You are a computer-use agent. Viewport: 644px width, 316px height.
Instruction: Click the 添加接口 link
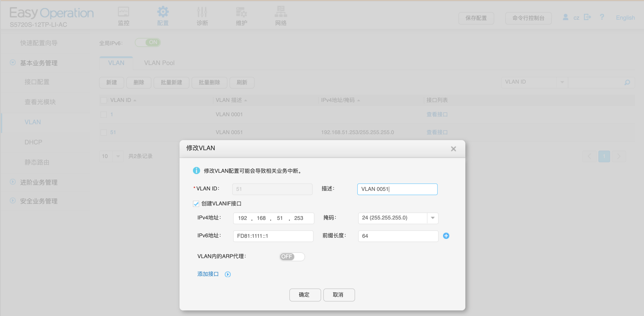coord(208,274)
